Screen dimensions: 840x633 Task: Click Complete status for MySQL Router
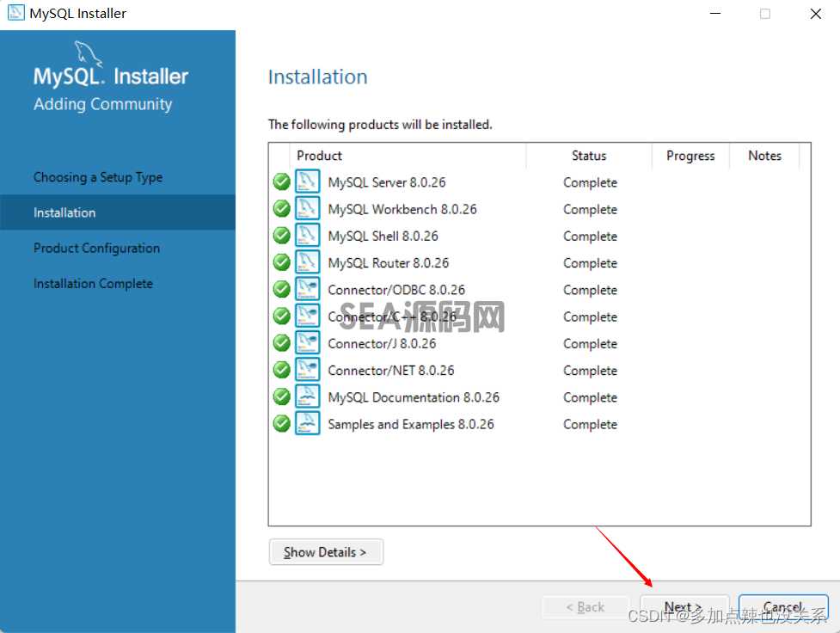point(590,263)
